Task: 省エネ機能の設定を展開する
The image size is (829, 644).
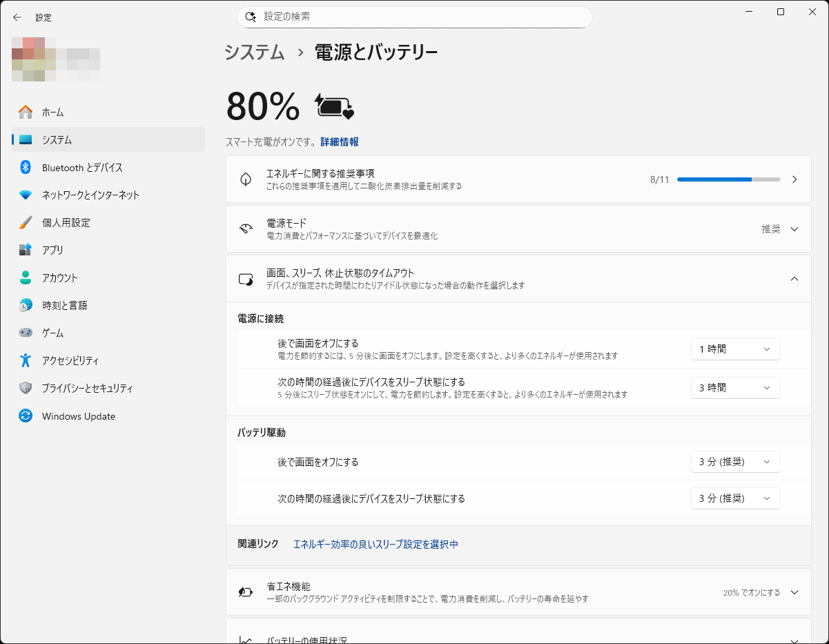Action: (x=794, y=592)
